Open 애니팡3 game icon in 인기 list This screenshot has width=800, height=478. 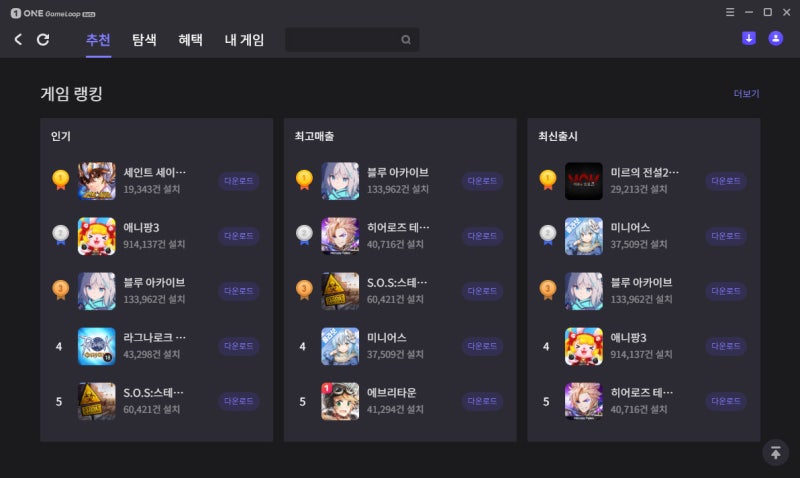pyautogui.click(x=96, y=236)
